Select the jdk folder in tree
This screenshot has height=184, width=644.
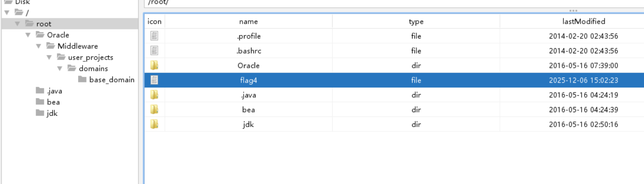tap(52, 113)
